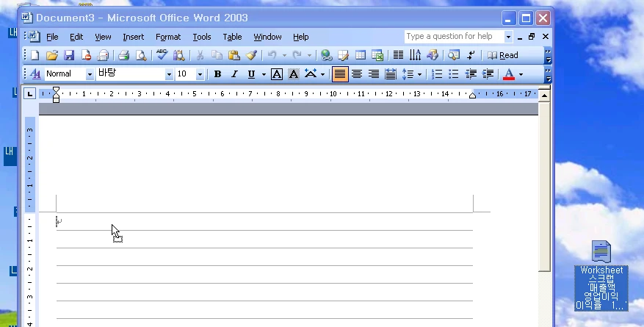Increase the paragraph indent

pyautogui.click(x=488, y=74)
